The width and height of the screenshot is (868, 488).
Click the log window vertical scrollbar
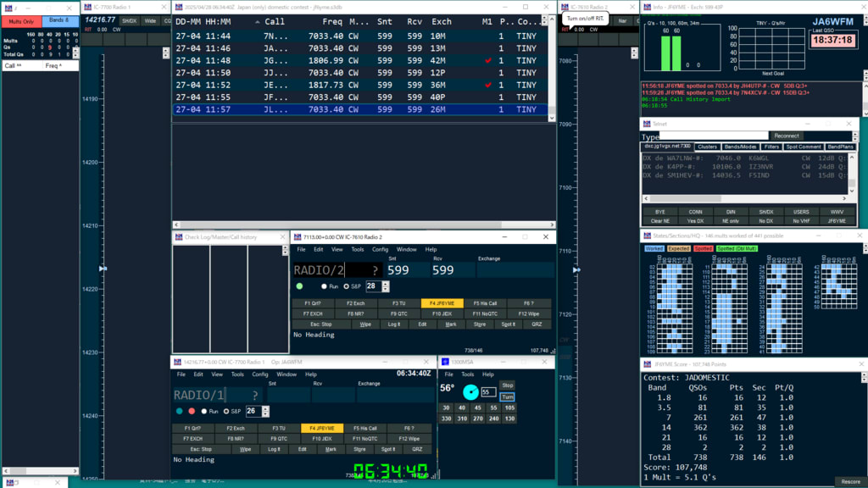(x=552, y=69)
